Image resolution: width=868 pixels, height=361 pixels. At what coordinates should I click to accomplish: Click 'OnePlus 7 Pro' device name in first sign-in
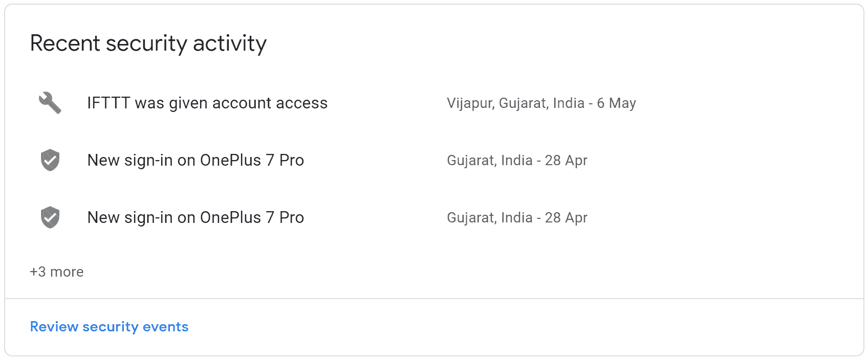point(252,160)
